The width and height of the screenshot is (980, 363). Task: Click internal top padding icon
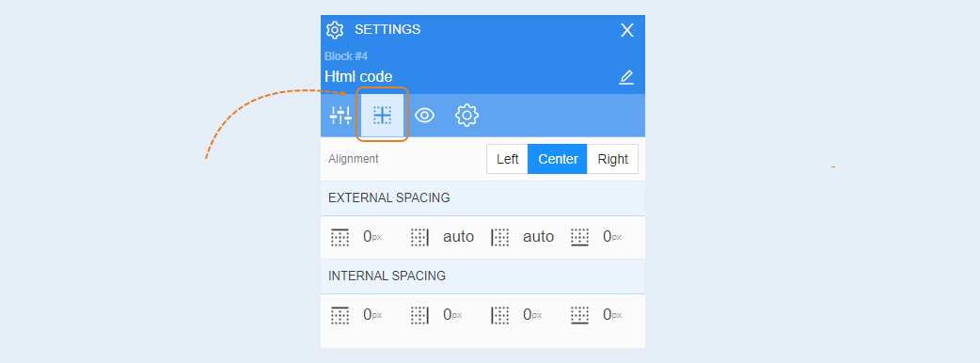(x=340, y=316)
